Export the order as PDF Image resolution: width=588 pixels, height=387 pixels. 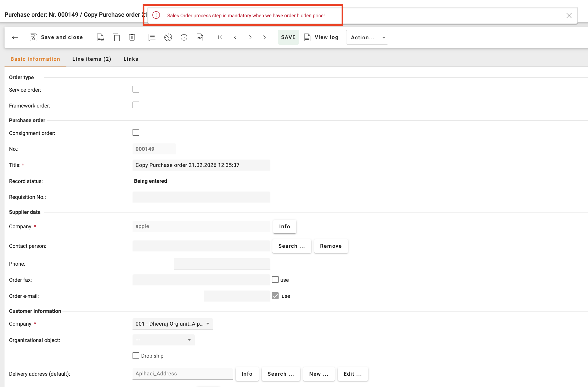point(199,37)
